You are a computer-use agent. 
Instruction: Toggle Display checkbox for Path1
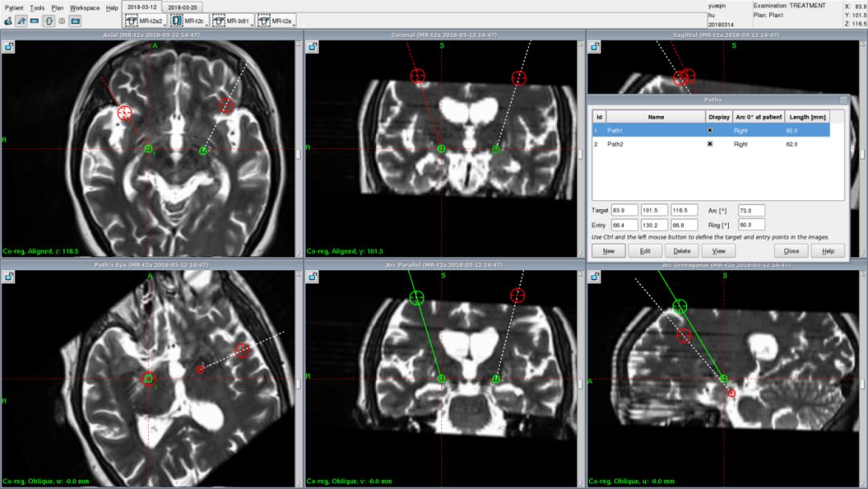pos(710,130)
